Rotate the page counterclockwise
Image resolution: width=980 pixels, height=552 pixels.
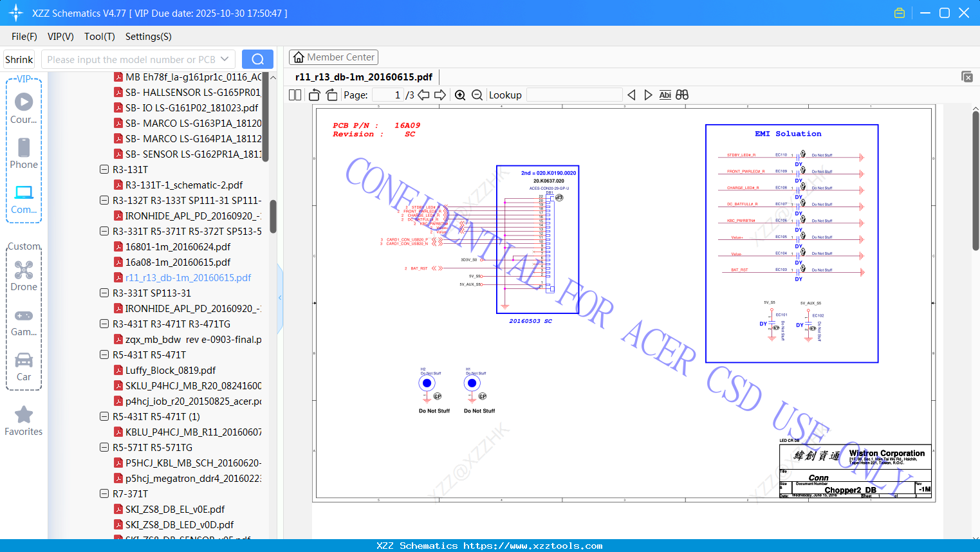click(x=314, y=95)
